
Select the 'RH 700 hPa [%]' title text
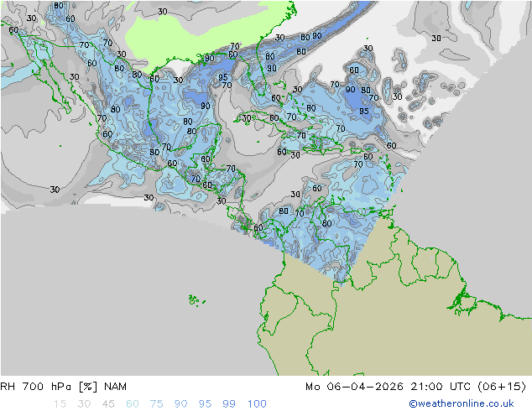[x=49, y=387]
